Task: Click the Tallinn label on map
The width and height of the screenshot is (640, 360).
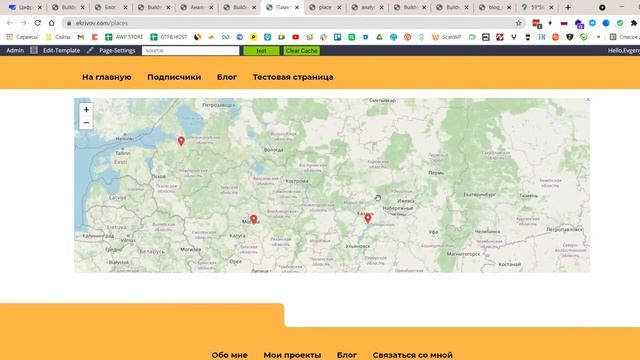Action: [x=122, y=153]
